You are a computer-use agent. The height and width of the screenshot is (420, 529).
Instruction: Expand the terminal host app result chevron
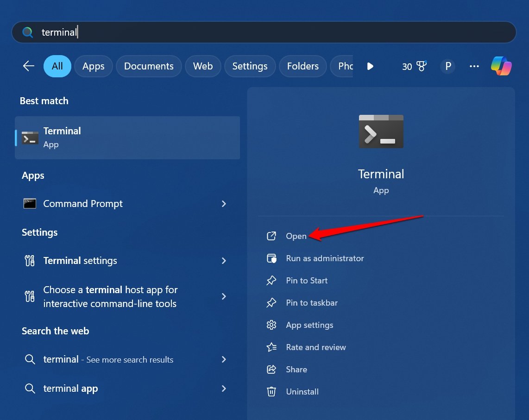224,296
